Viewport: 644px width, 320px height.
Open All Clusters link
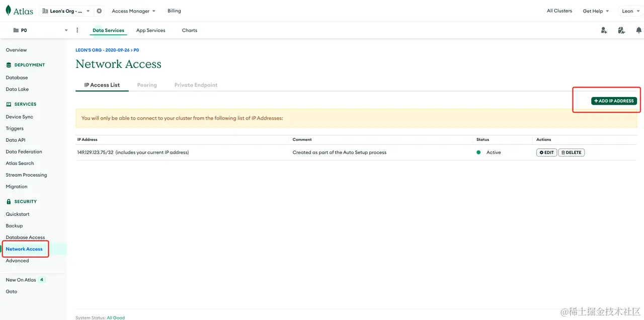tap(559, 11)
